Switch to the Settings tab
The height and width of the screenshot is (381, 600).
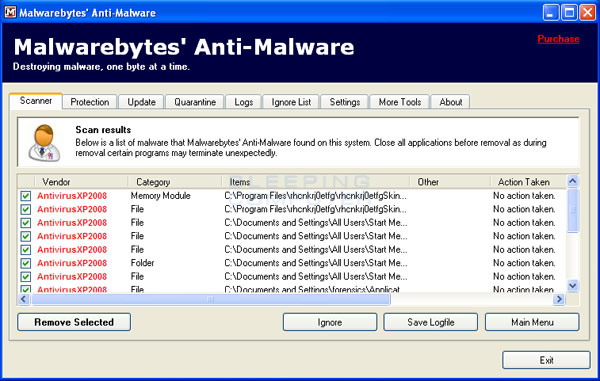[344, 102]
